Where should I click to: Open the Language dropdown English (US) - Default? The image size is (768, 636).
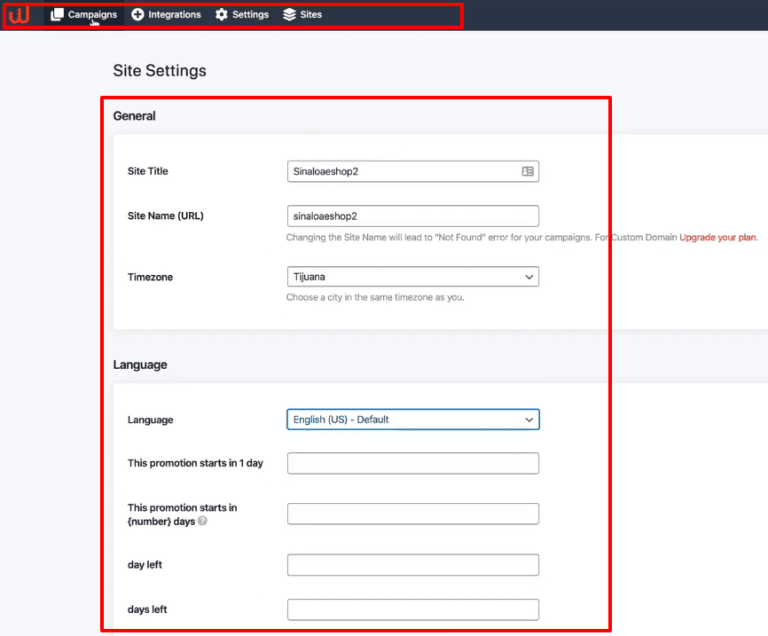coord(413,419)
